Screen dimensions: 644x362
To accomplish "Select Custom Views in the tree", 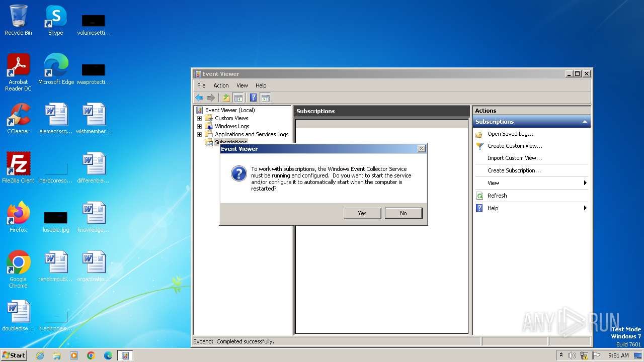I will pos(231,118).
